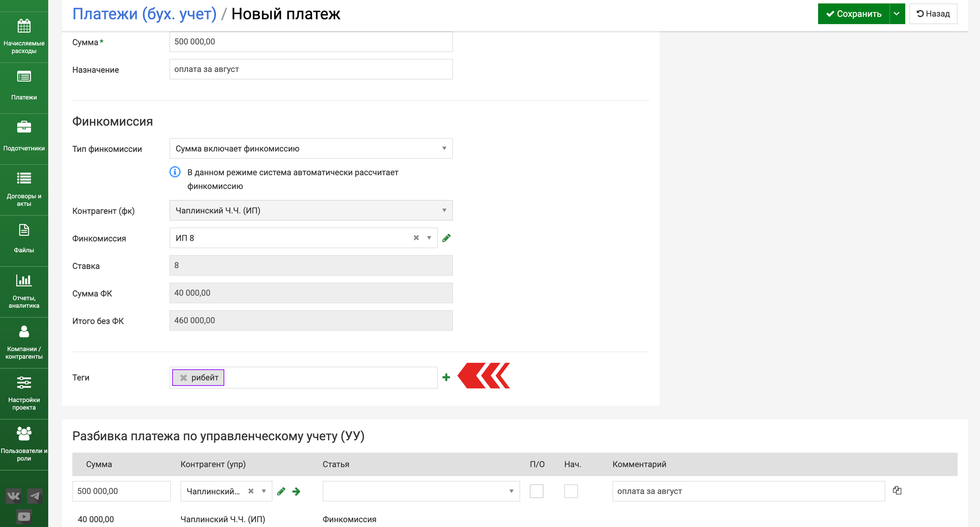Viewport: 980px width, 527px height.
Task: Click the Назначение input field
Action: coord(311,69)
